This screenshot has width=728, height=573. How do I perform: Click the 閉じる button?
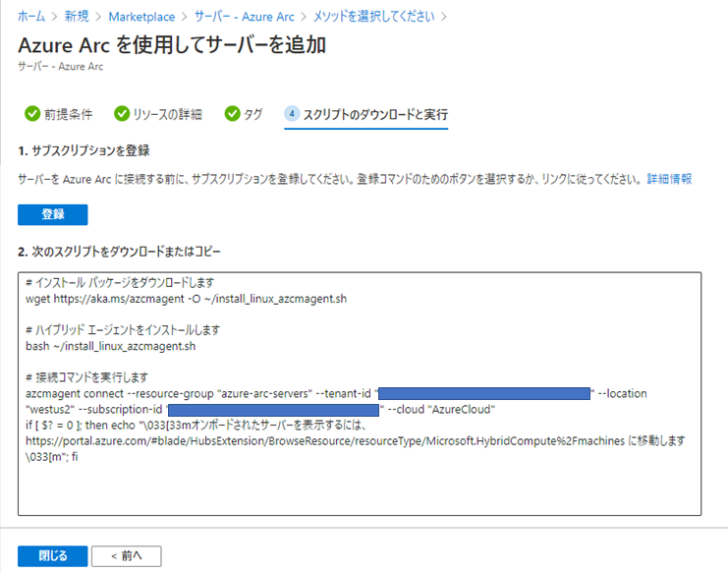pos(52,556)
